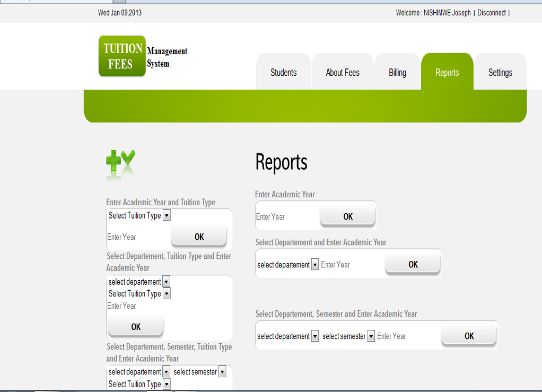Click the Management System title text
Image resolution: width=542 pixels, height=392 pixels.
tap(167, 57)
